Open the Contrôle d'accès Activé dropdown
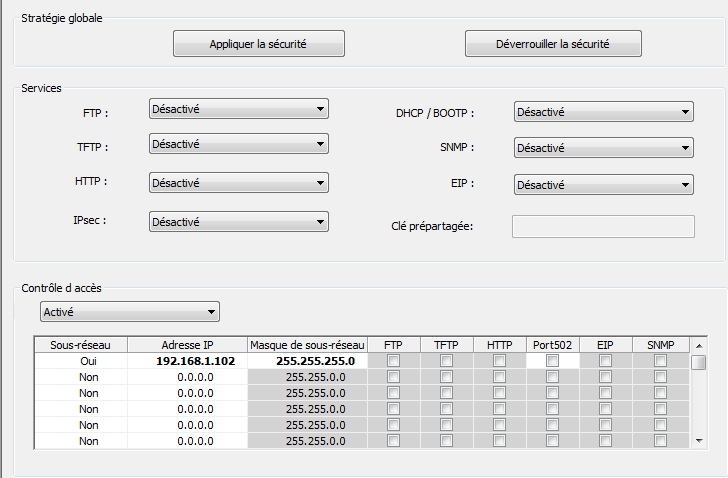Screen dimensions: 728x478 [129, 312]
